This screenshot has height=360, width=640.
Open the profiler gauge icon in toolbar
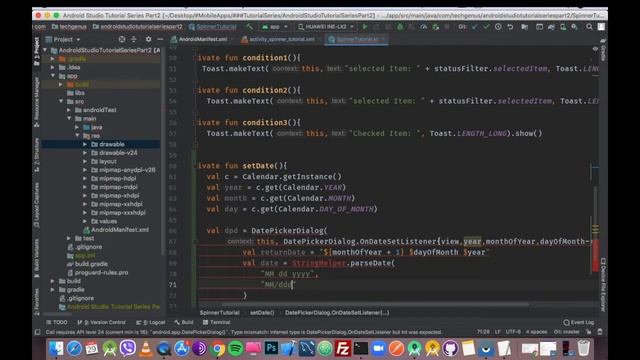click(x=424, y=27)
